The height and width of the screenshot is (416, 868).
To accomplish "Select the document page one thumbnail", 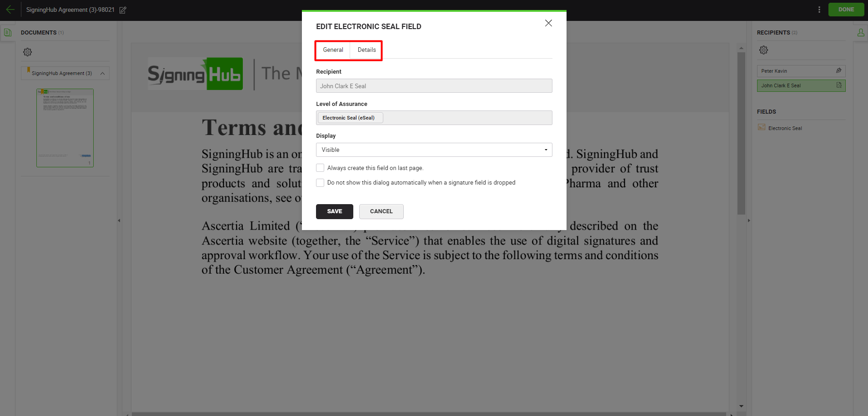I will click(65, 128).
